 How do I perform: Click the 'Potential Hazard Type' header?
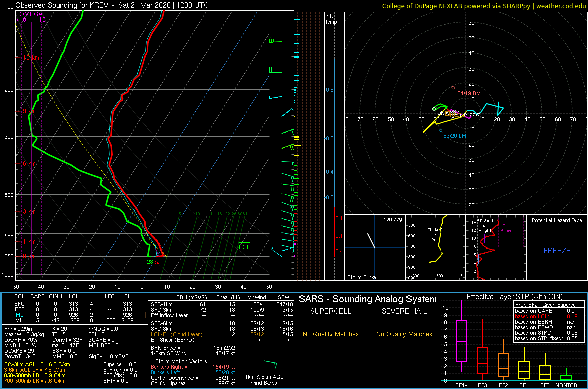point(557,221)
